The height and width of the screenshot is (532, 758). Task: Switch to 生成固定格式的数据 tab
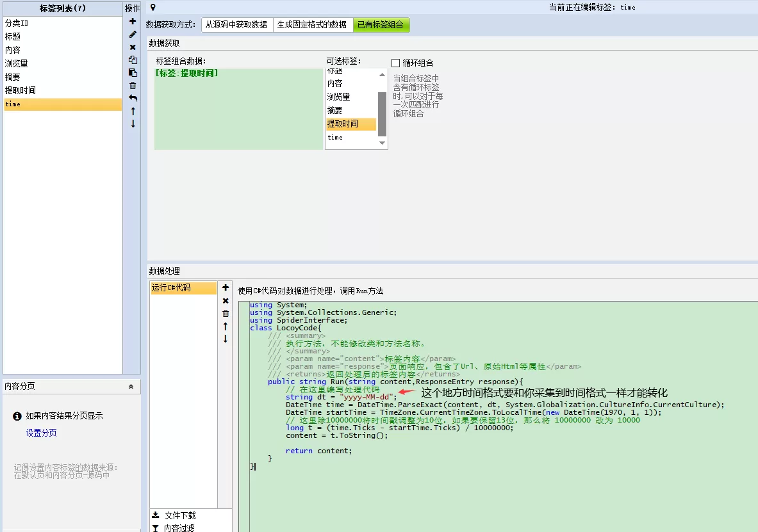pyautogui.click(x=312, y=24)
